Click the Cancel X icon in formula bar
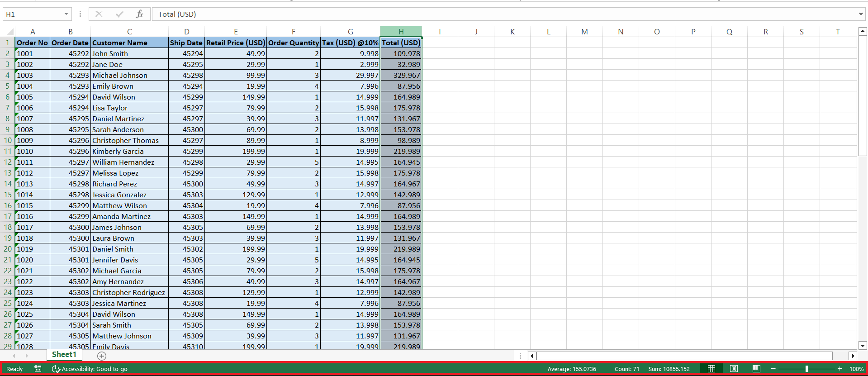Screen dimensions: 868x376 99,14
